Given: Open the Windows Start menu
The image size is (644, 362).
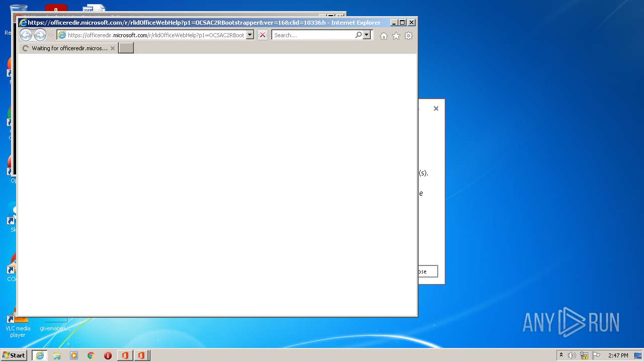Looking at the screenshot, I should point(14,355).
